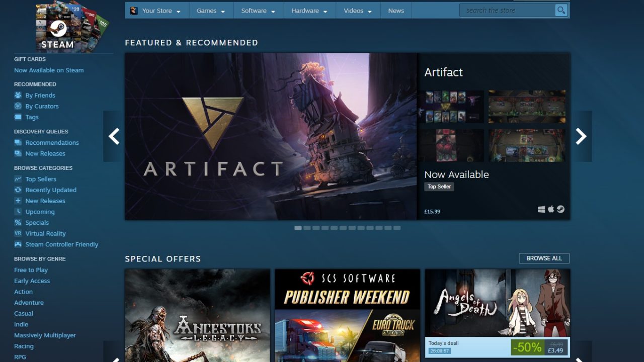Click the Top Seller tag on Artifact
The height and width of the screenshot is (362, 644).
439,187
